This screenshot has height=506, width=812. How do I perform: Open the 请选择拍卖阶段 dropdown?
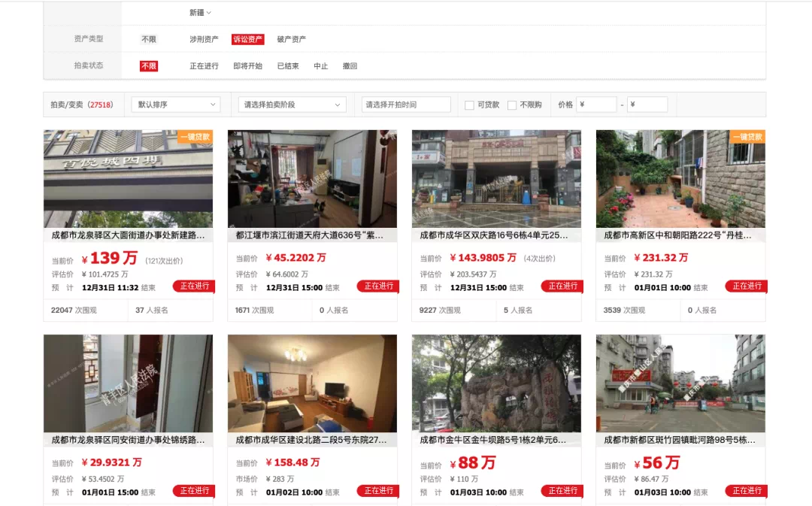[292, 105]
